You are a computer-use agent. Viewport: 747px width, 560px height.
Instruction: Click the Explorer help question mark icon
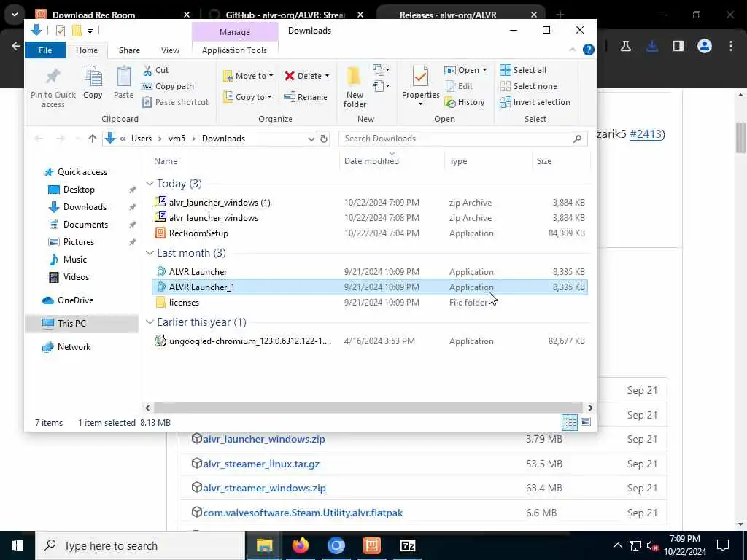[x=589, y=50]
